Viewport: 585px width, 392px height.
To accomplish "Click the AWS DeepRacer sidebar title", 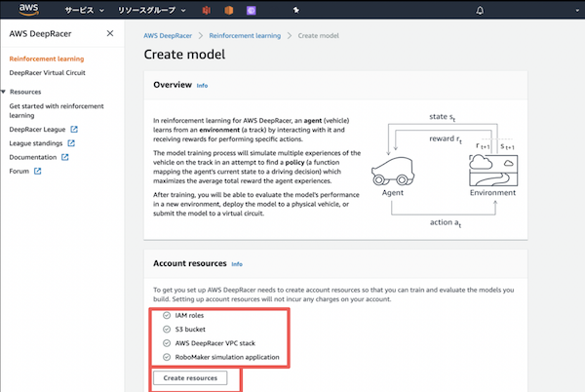I will click(x=40, y=33).
